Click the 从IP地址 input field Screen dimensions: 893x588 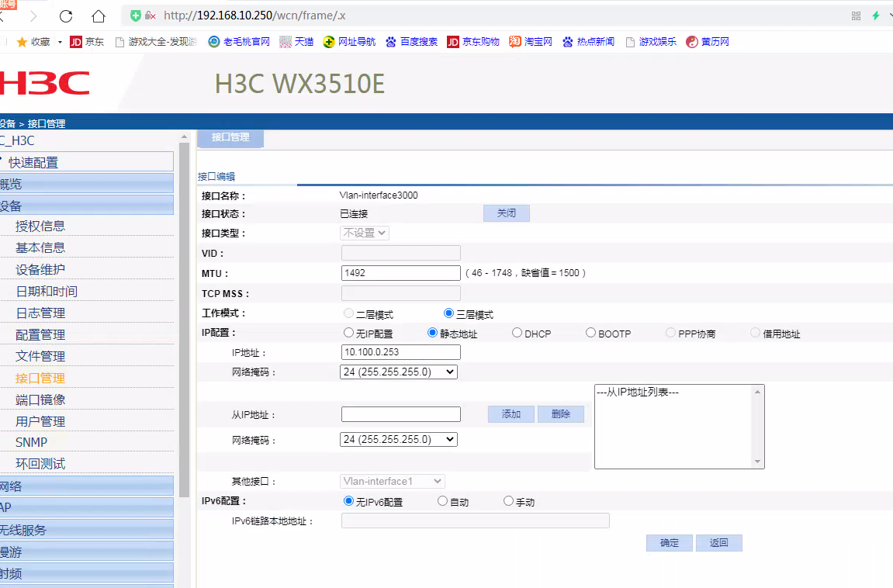[x=401, y=413]
